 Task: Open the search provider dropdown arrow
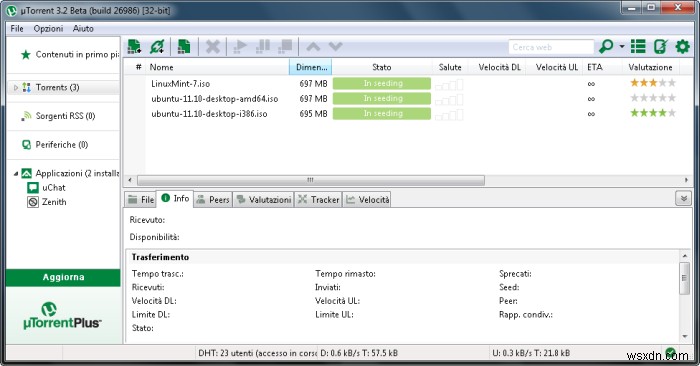(621, 46)
